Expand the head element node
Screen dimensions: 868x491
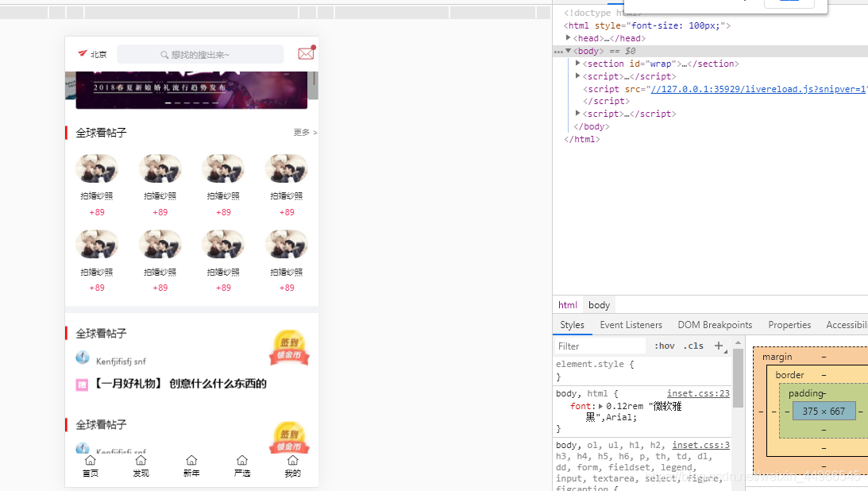pos(568,37)
